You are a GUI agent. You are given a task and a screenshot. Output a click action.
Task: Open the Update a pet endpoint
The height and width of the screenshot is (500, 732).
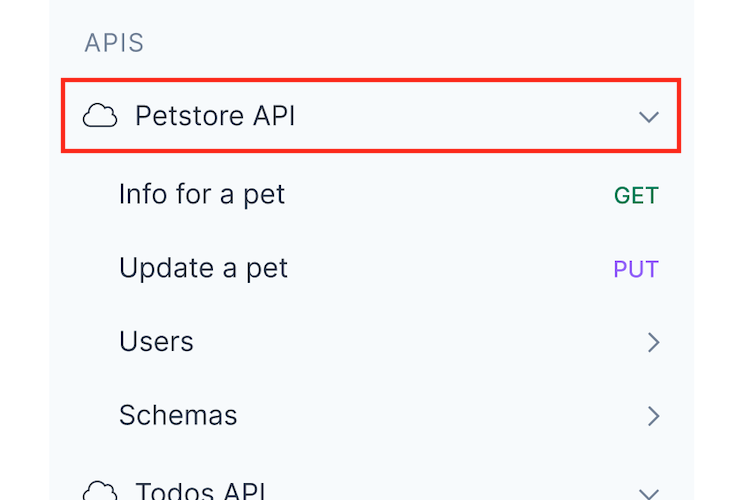click(x=203, y=268)
